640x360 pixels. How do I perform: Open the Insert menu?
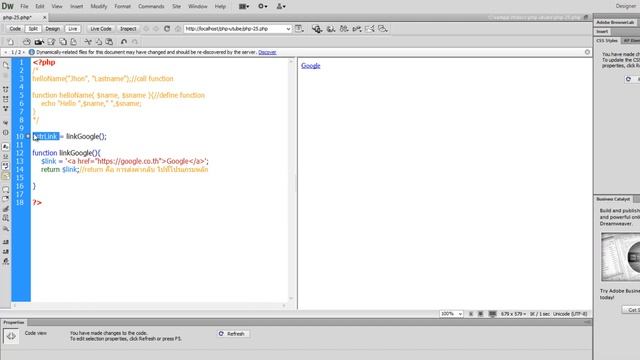(x=77, y=7)
